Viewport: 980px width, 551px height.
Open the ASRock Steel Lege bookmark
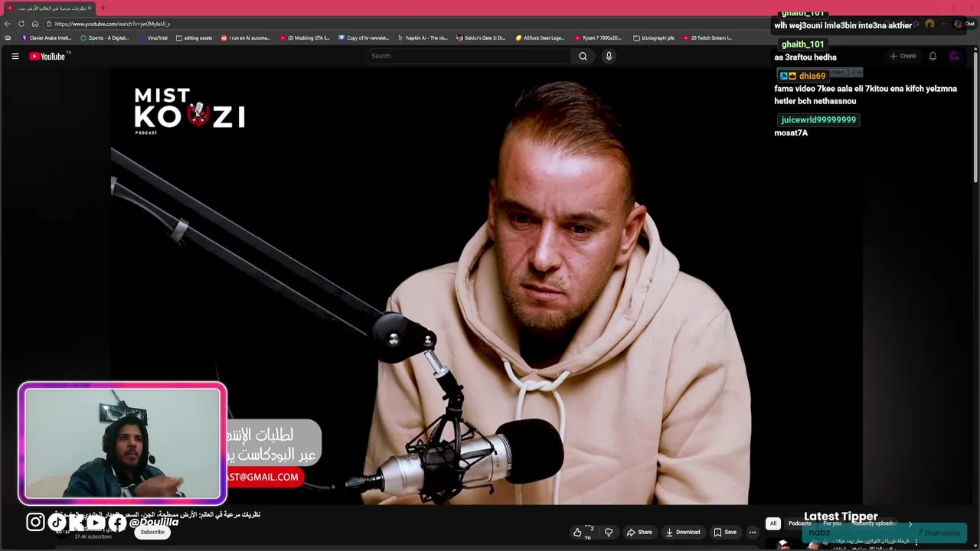[541, 37]
